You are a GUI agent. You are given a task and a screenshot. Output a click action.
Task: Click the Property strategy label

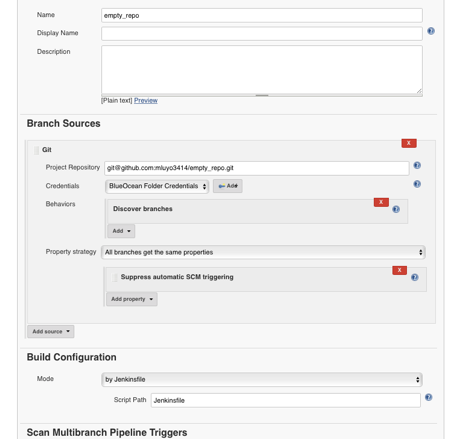[x=71, y=252]
